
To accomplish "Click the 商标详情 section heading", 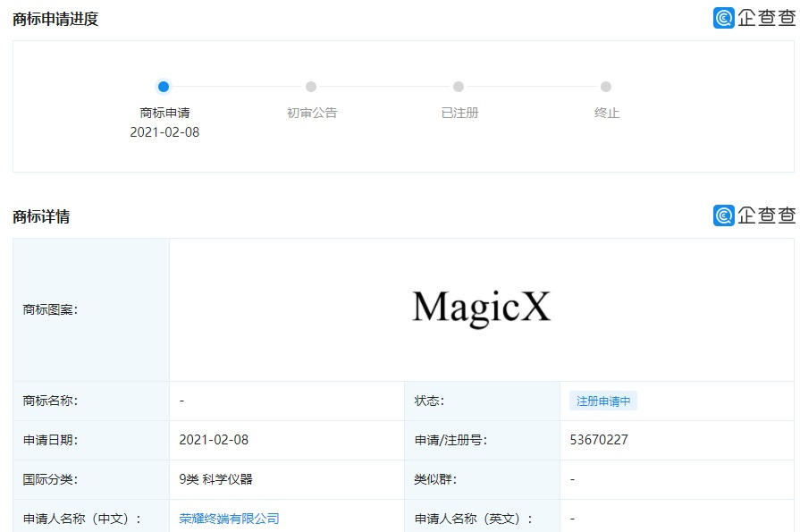I will [x=41, y=216].
